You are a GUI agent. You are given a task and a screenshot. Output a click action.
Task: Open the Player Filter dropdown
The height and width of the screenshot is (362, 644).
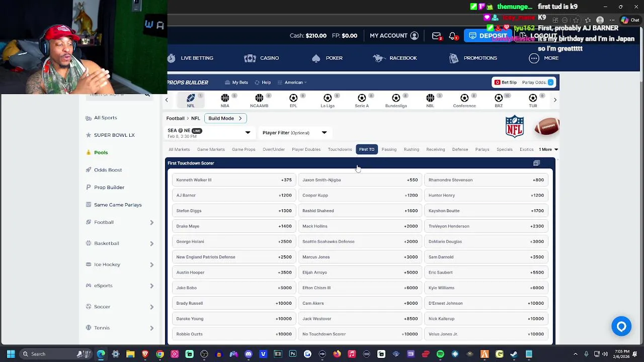[294, 133]
